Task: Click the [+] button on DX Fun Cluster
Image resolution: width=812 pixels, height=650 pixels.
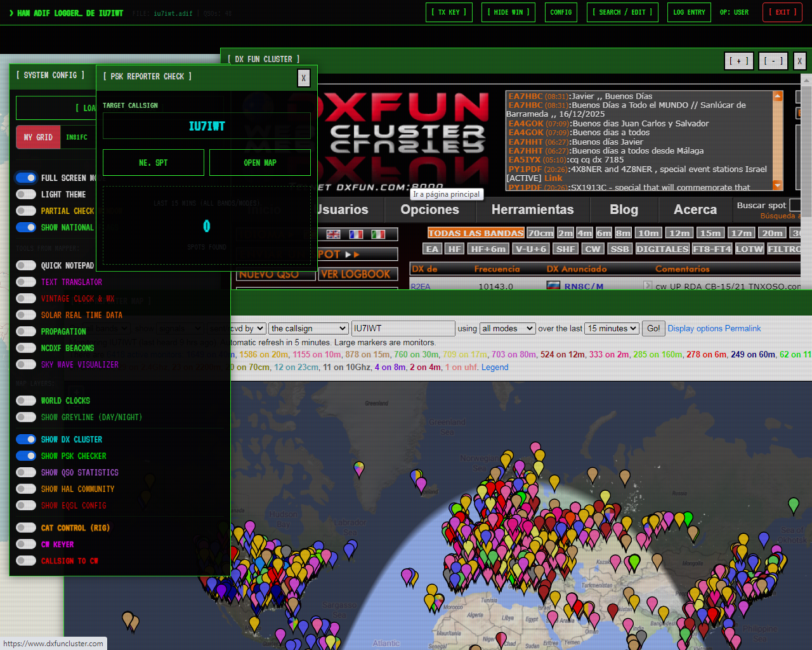Action: point(738,61)
